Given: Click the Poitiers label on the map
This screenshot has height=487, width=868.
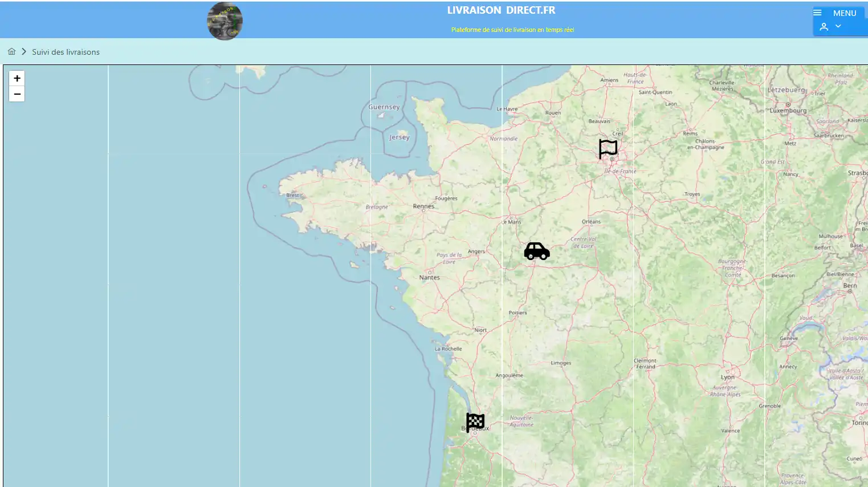Looking at the screenshot, I should click(x=517, y=313).
